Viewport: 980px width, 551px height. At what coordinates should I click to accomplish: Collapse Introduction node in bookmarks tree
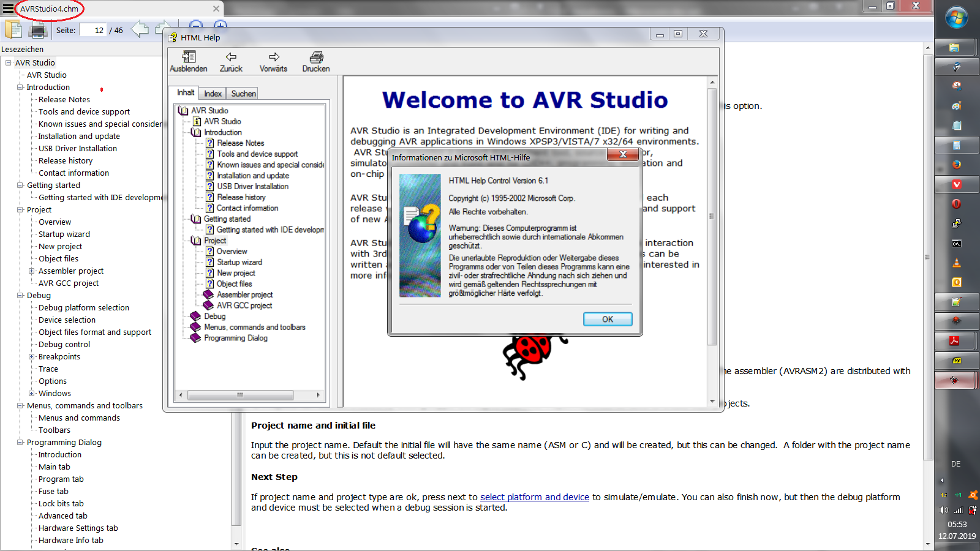(x=20, y=87)
